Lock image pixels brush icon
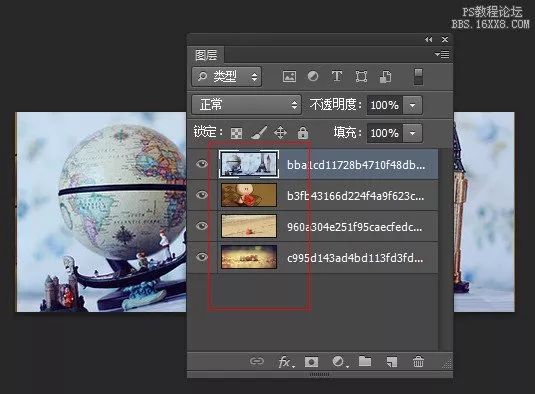The width and height of the screenshot is (535, 394). [259, 132]
